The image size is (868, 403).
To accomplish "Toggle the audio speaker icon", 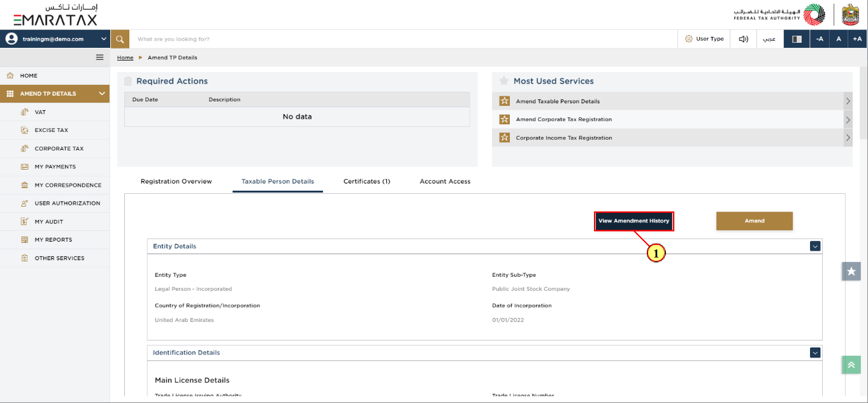I will [743, 39].
